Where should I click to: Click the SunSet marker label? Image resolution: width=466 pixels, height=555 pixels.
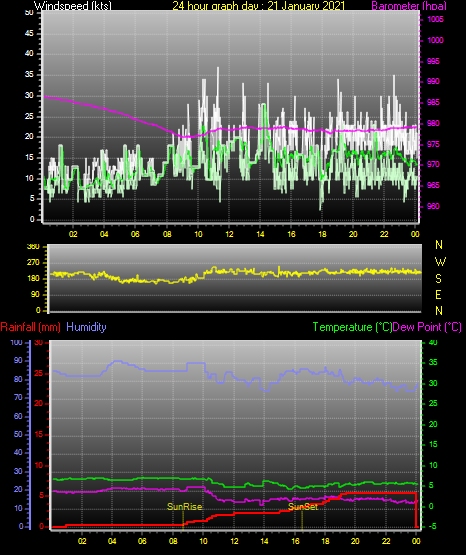click(x=303, y=507)
